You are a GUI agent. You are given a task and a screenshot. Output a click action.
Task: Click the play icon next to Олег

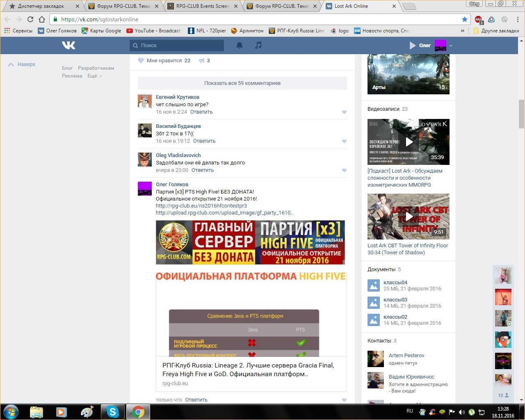pyautogui.click(x=413, y=46)
